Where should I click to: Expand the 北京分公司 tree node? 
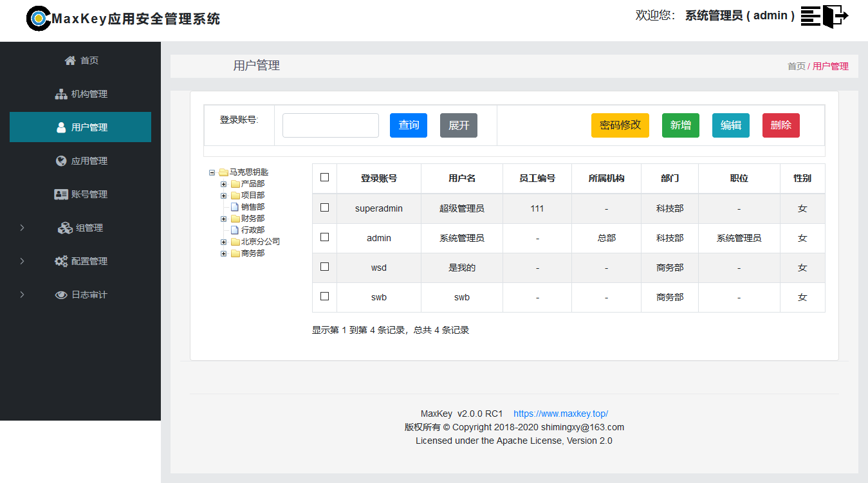tap(224, 242)
